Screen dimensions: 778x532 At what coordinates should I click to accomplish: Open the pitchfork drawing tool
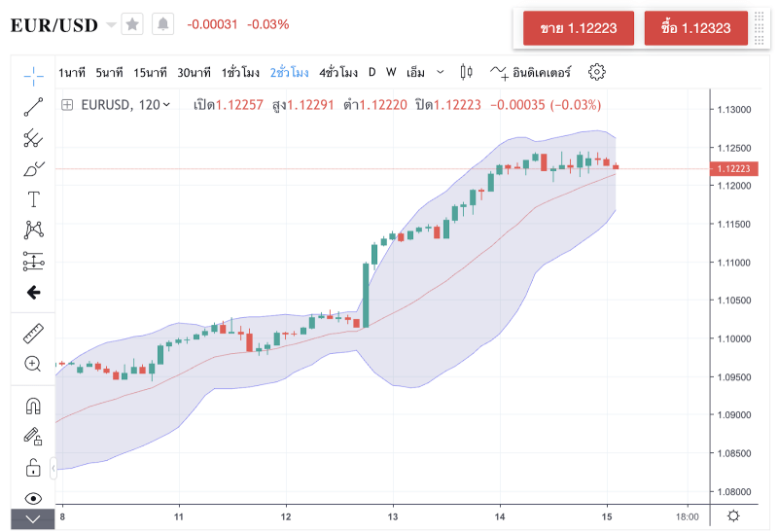click(33, 137)
